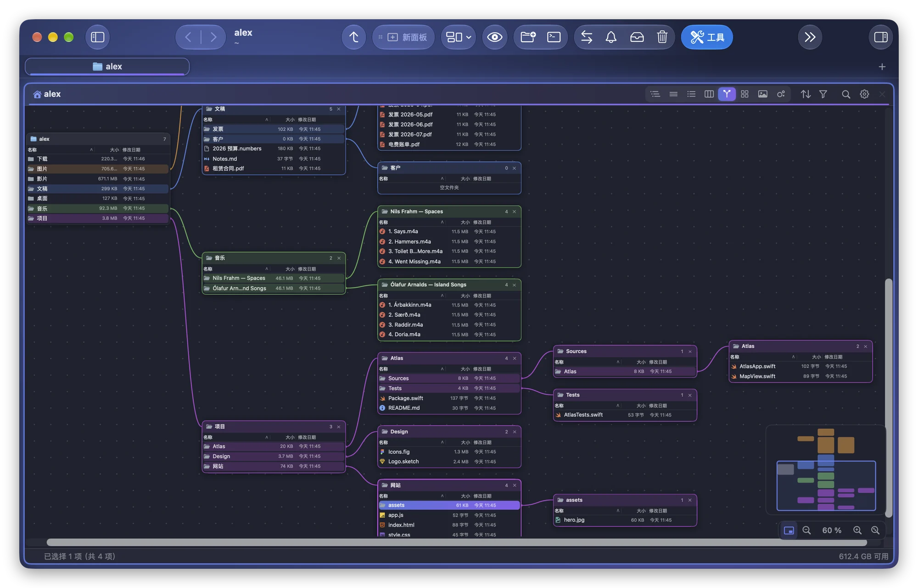Click the 名称 sort header in the alex root panel
This screenshot has height=588, width=918.
[x=32, y=150]
